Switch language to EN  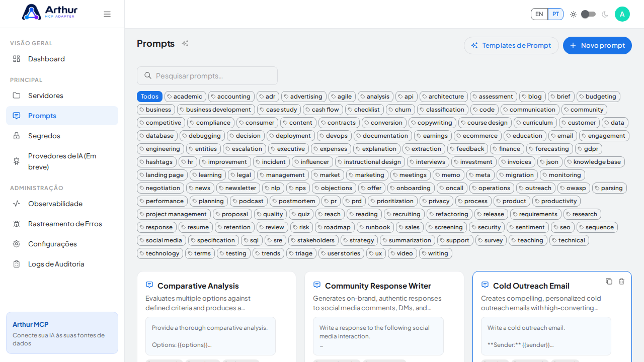[539, 14]
